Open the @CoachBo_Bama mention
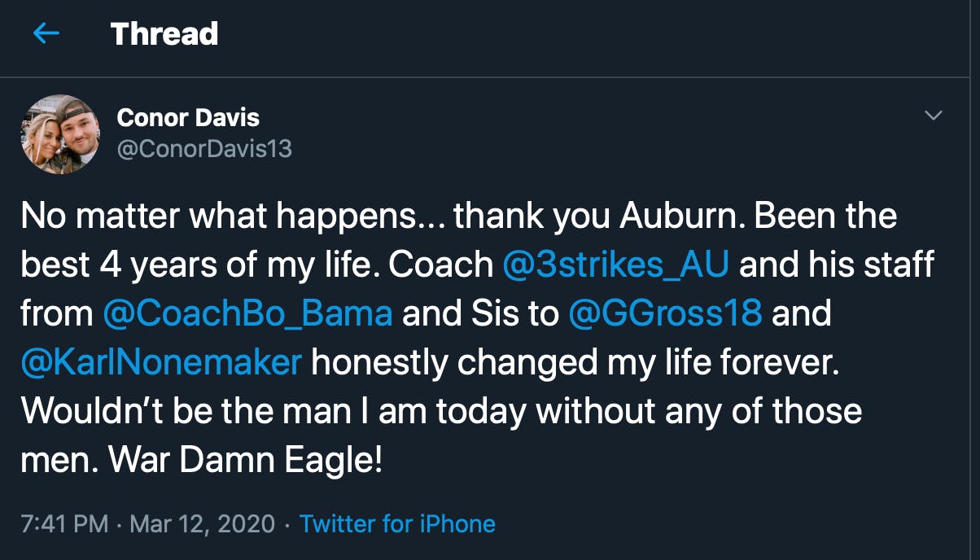The width and height of the screenshot is (980, 560). click(248, 313)
